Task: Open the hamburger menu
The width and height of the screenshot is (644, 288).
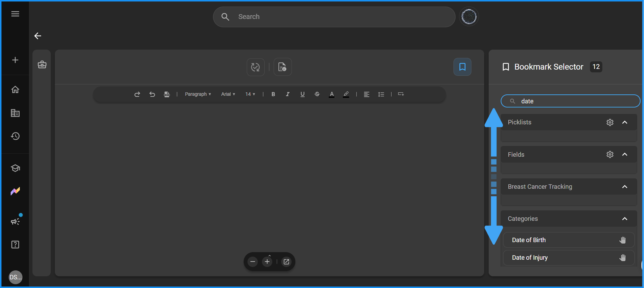Action: (15, 14)
